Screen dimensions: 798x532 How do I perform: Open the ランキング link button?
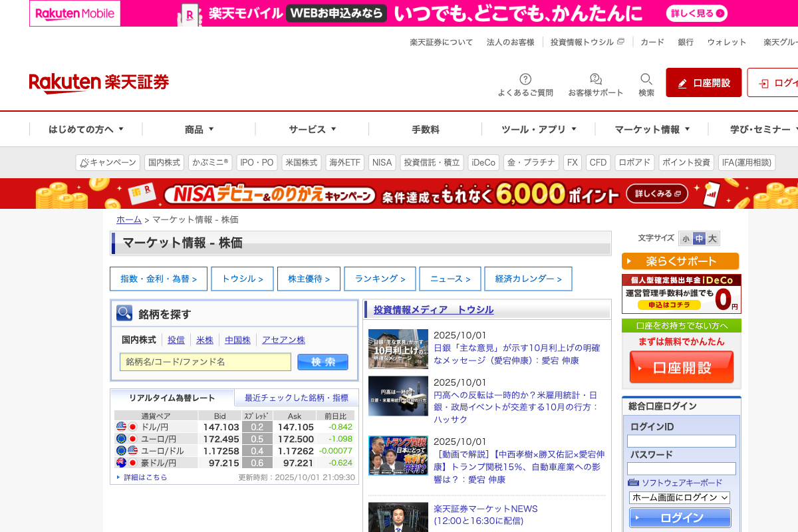click(x=380, y=279)
